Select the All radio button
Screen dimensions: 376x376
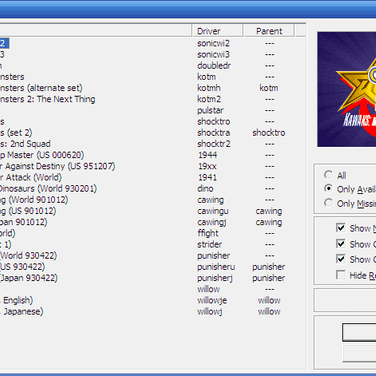pyautogui.click(x=329, y=175)
